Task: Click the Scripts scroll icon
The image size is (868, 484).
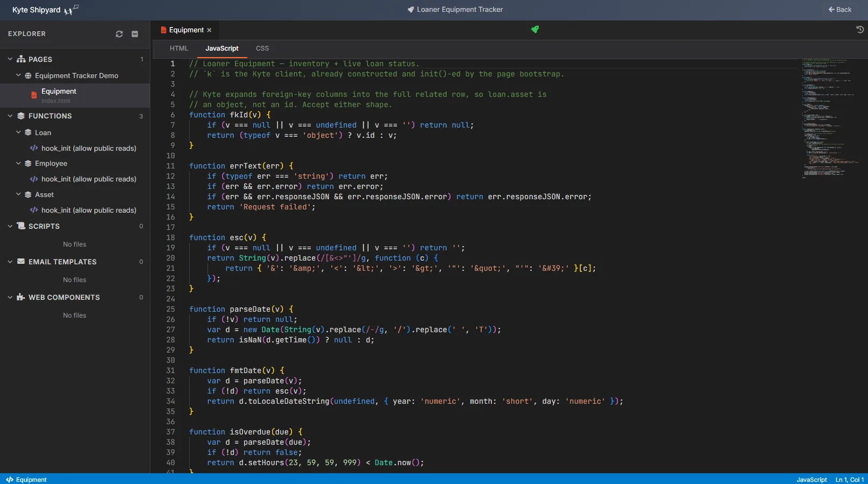Action: (21, 226)
